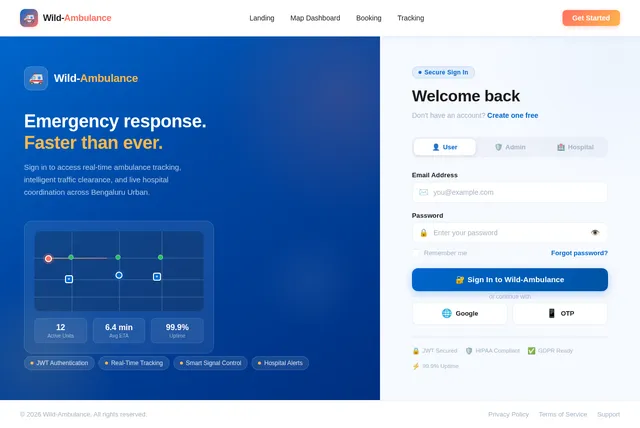Screen dimensions: 640x428
Task: Click the JWT Secured lock icon
Action: 416,351
